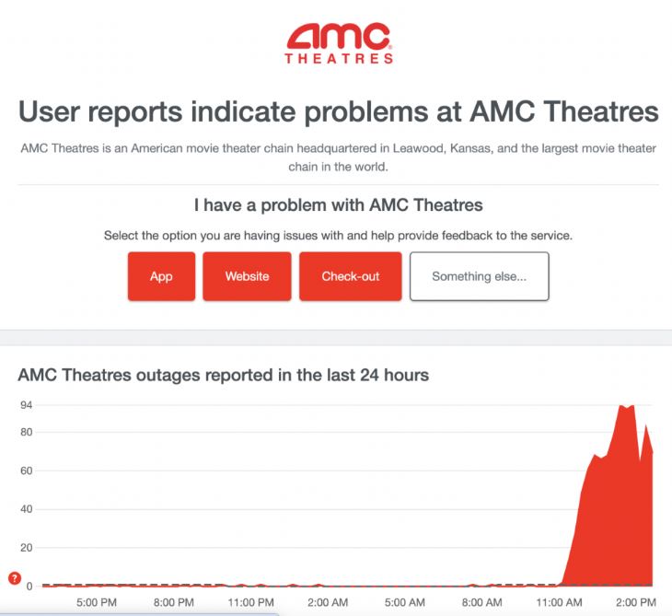Click the "User reports indicate problems" headline
Viewport: 672px width, 616px height.
click(x=338, y=112)
